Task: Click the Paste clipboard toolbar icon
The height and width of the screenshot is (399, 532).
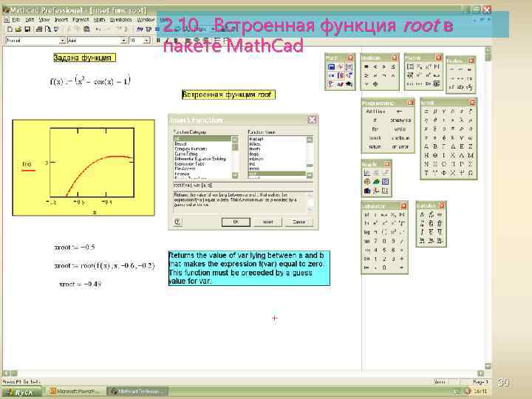Action: tap(87, 29)
